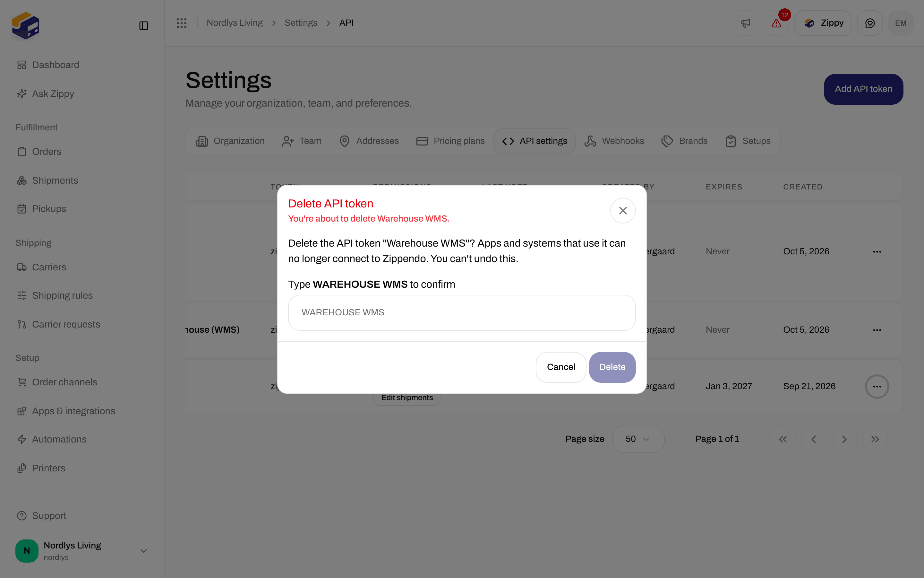Click Settings breadcrumb link

[x=301, y=23]
